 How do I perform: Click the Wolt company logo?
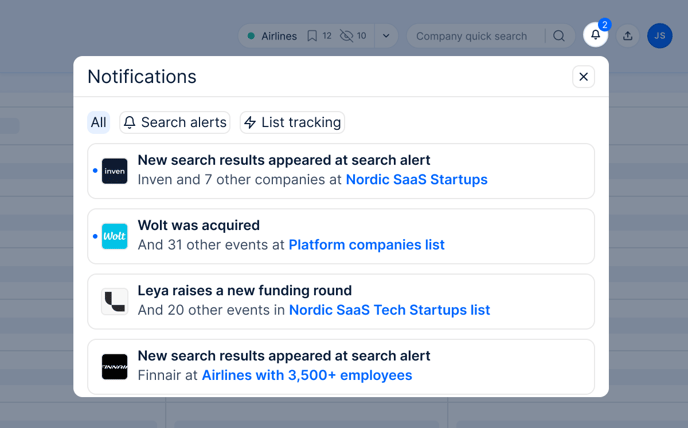115,236
